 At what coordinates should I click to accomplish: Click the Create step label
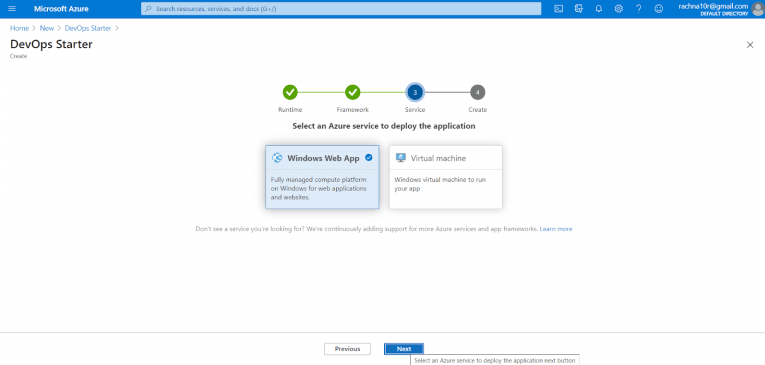click(x=478, y=110)
